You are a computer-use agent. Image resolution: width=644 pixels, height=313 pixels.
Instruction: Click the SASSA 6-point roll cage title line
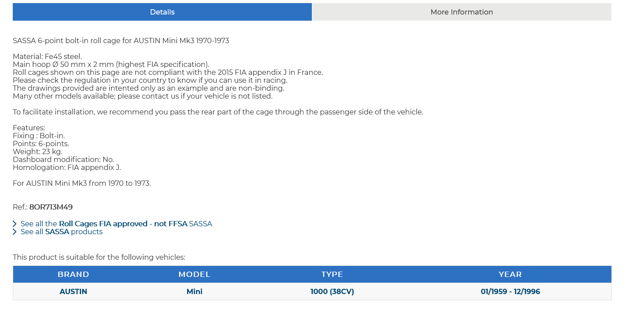tap(121, 41)
